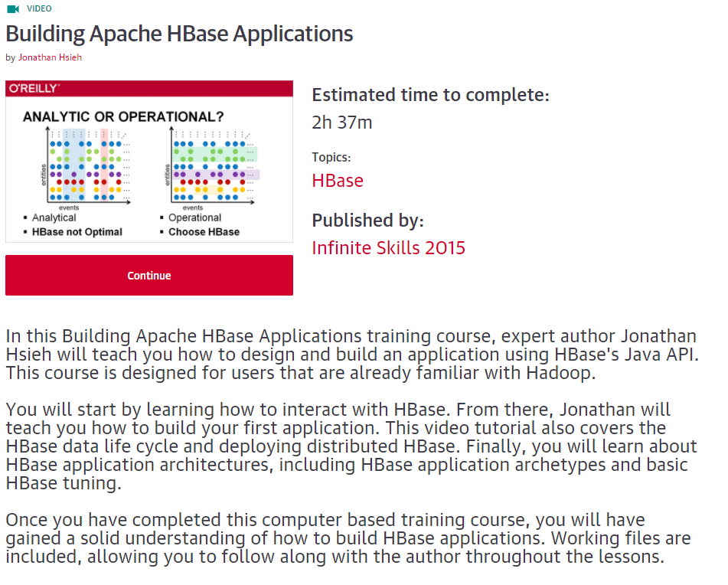Click the VIDEO label text

[39, 9]
